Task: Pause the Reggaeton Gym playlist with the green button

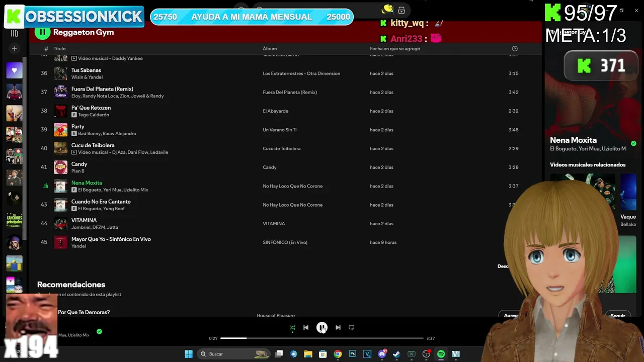Action: [42, 32]
